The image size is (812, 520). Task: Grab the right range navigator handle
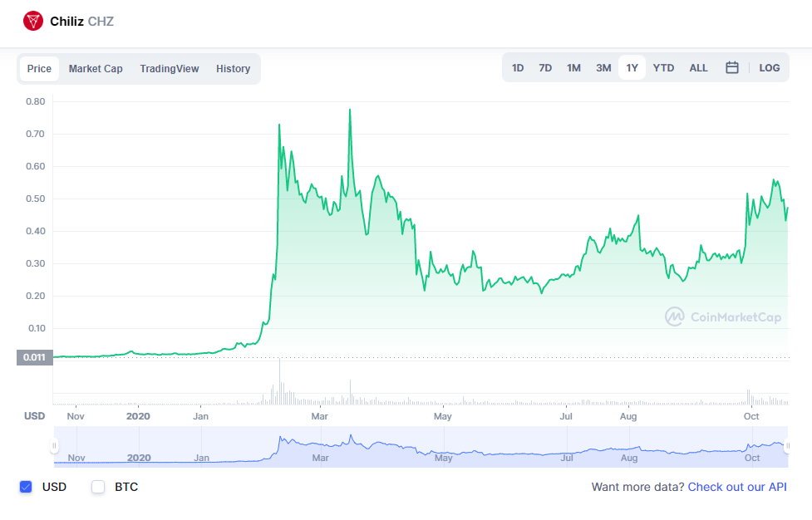788,445
